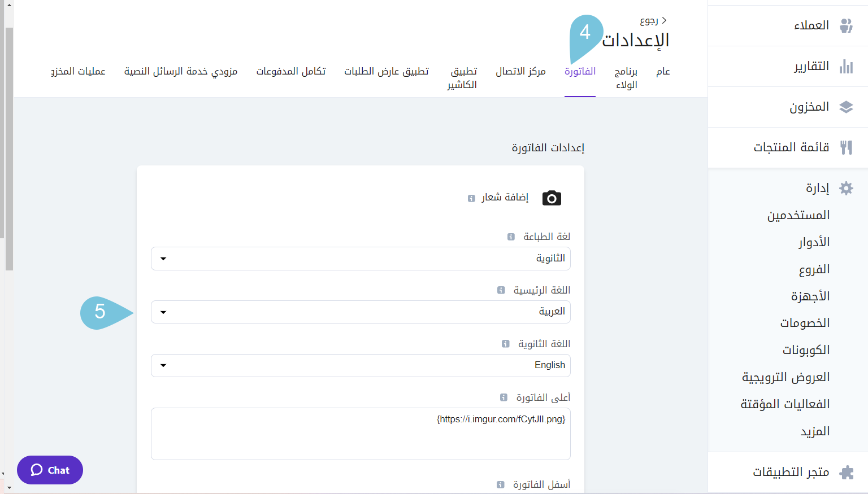This screenshot has width=868, height=494.
Task: Switch to the مركز الاتصال tab
Action: [x=520, y=72]
